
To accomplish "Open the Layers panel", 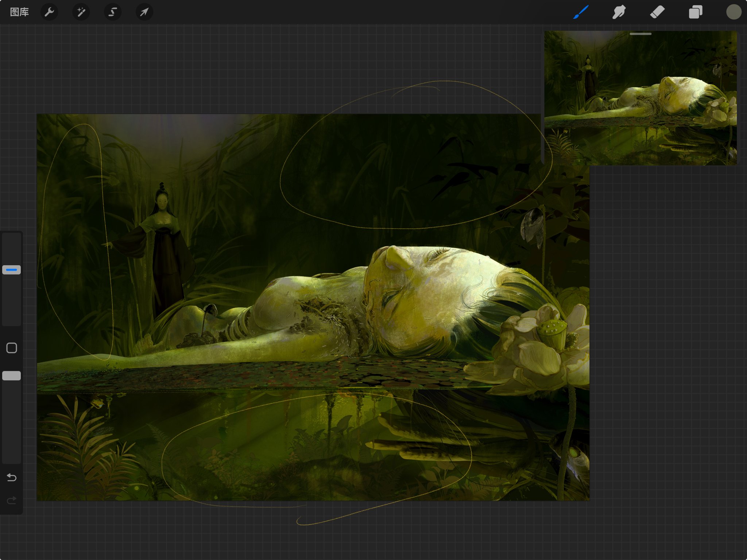I will pos(695,12).
